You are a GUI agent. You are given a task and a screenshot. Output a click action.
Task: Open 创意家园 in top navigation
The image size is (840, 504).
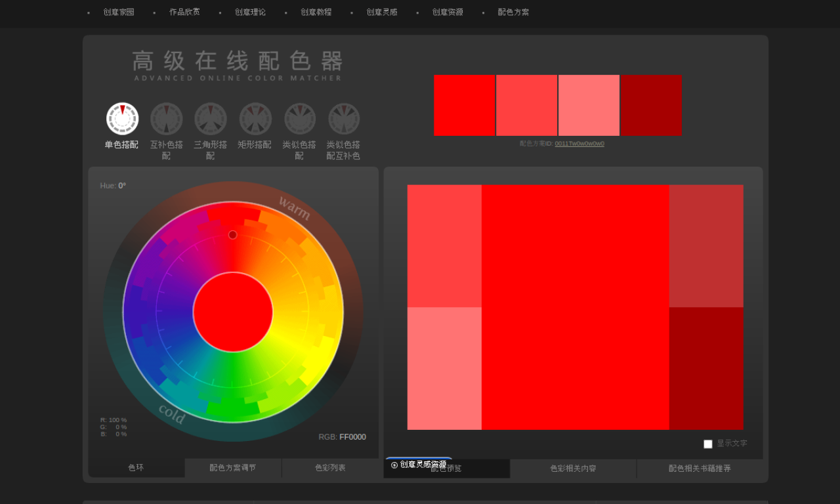pos(119,12)
